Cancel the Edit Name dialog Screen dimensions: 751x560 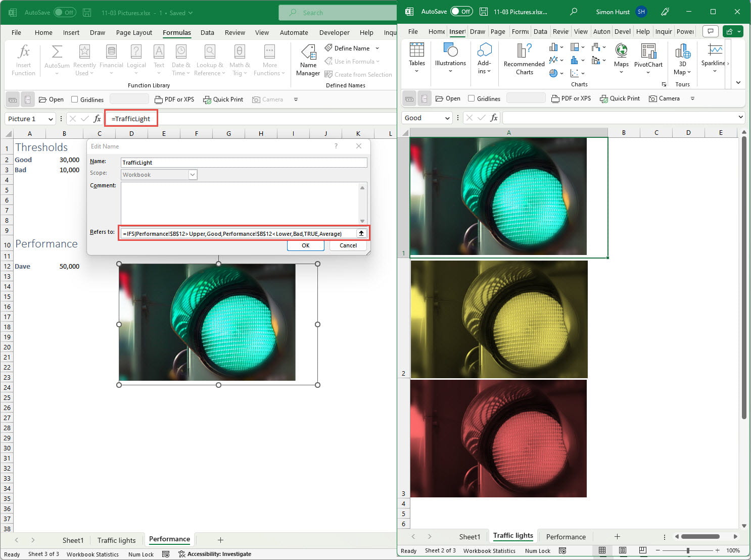[x=348, y=245]
